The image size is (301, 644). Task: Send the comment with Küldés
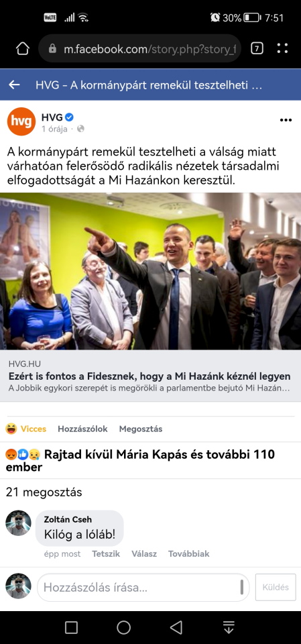pos(276,588)
